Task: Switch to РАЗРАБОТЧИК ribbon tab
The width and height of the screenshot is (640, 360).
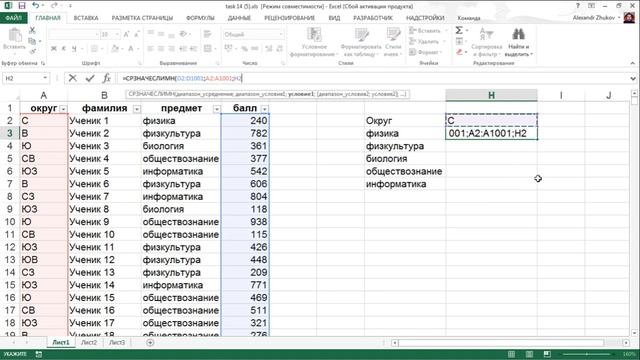Action: coord(373,18)
